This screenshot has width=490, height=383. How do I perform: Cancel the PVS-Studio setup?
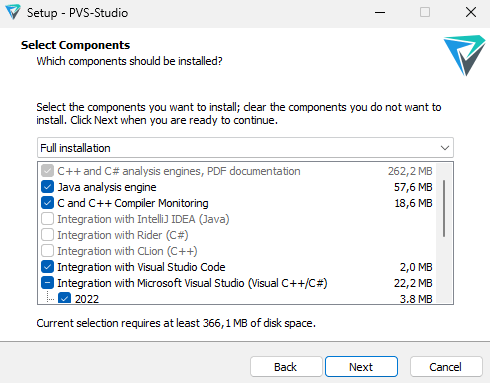click(x=446, y=367)
